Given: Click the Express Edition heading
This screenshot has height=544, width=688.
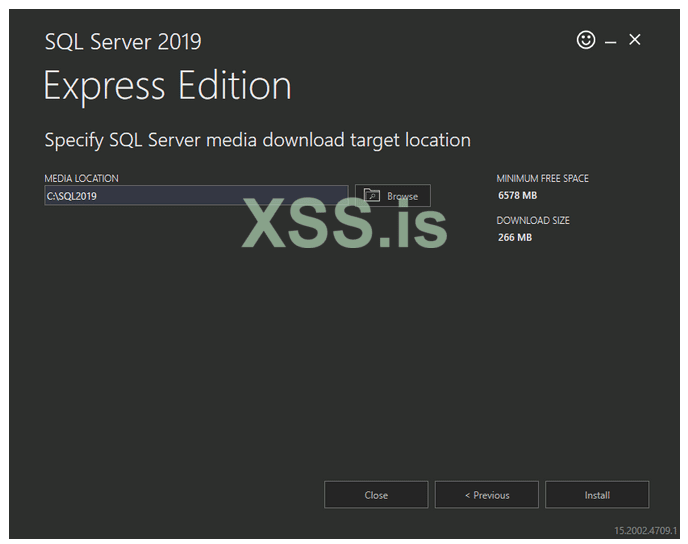Looking at the screenshot, I should click(x=167, y=86).
